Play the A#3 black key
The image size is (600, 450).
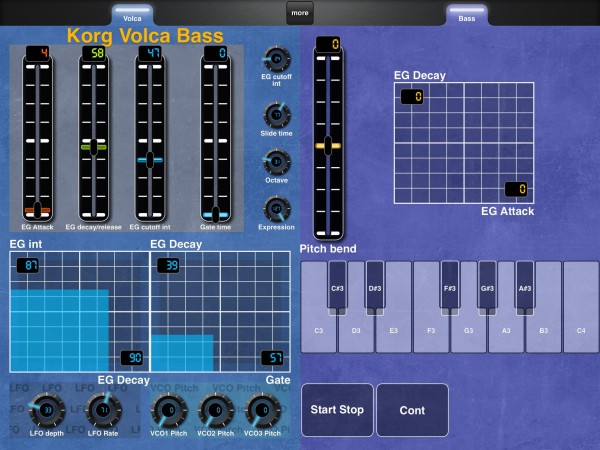click(525, 286)
